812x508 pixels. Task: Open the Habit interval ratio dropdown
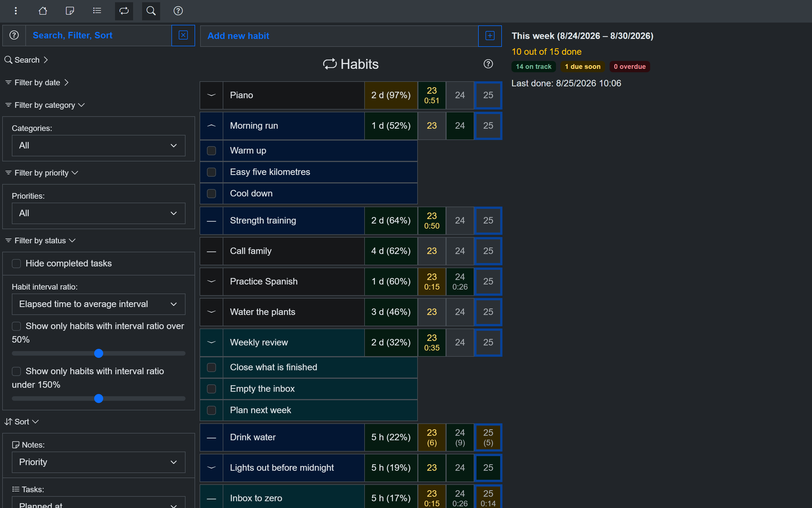point(99,304)
